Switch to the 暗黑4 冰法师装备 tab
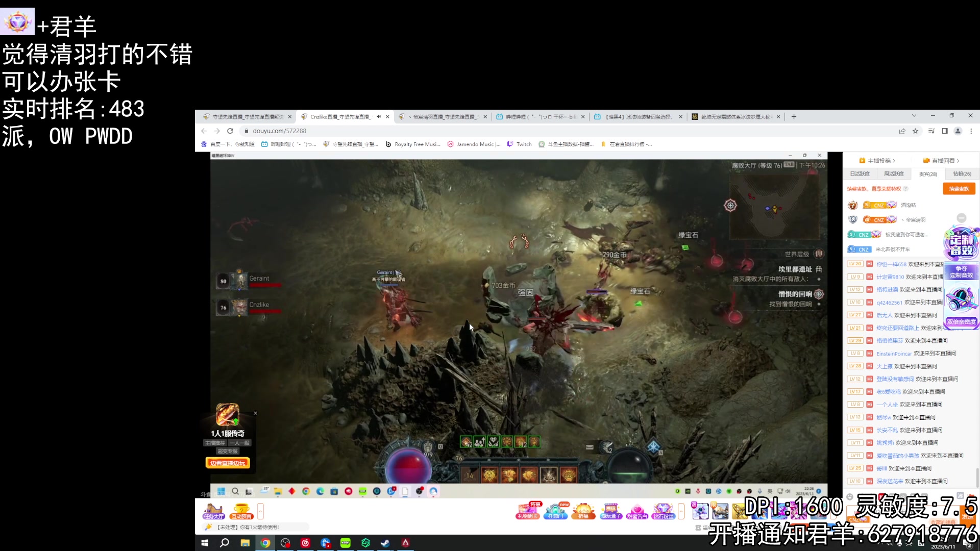 coord(638,117)
